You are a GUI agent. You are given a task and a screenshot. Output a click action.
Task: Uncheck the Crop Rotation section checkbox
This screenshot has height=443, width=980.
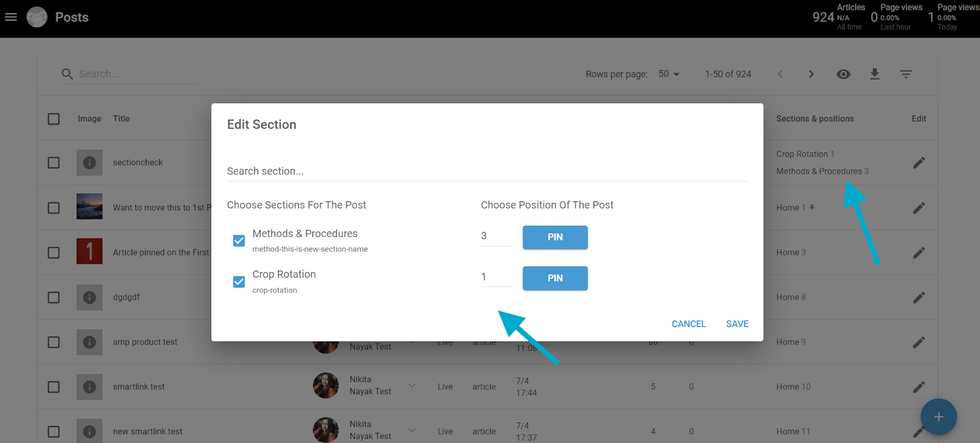239,281
